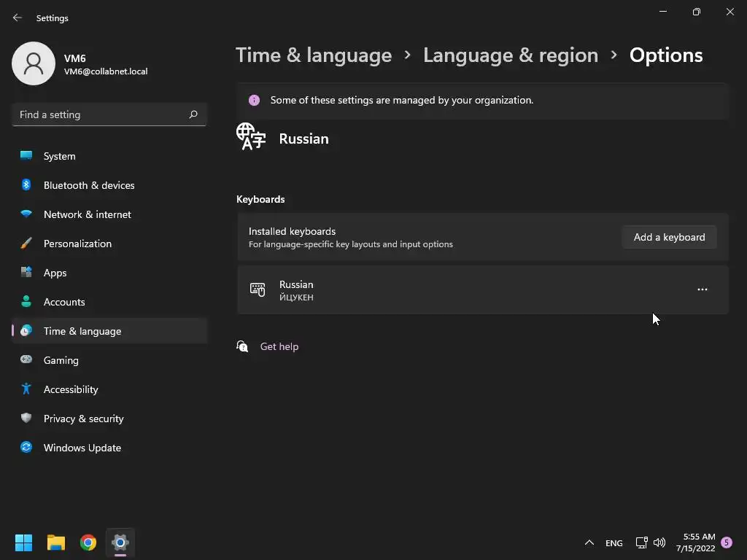Open the ENG input language switcher
747x560 pixels.
click(x=614, y=542)
